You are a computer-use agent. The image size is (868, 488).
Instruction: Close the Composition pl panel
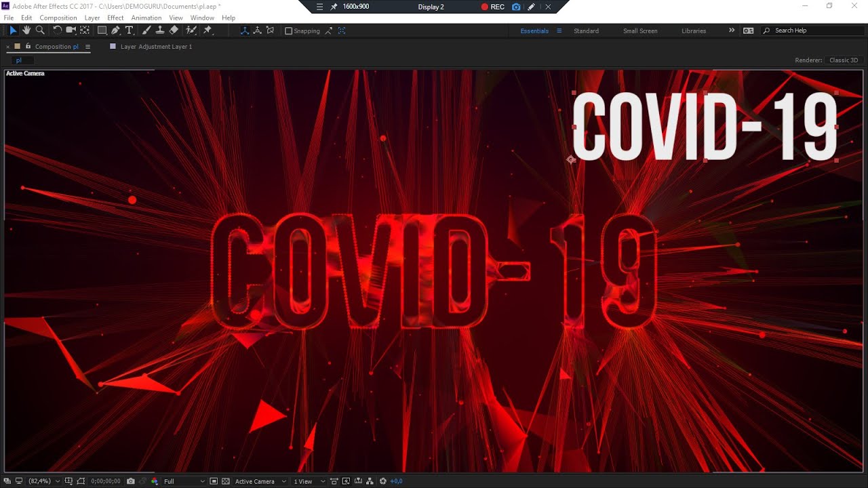click(8, 47)
